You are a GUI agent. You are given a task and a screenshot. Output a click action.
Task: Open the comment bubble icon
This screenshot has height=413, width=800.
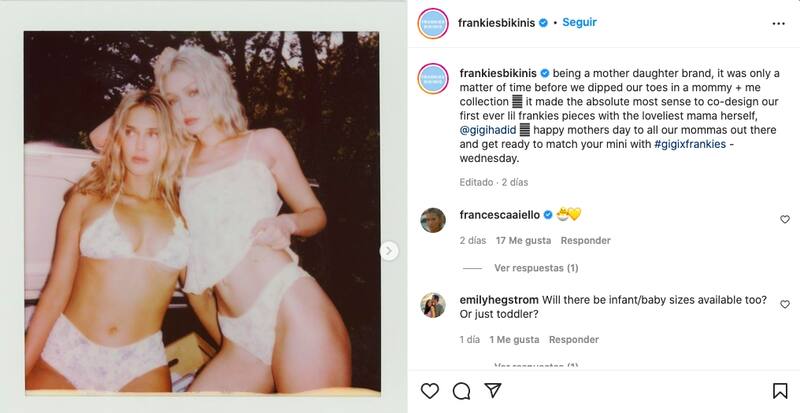[461, 390]
